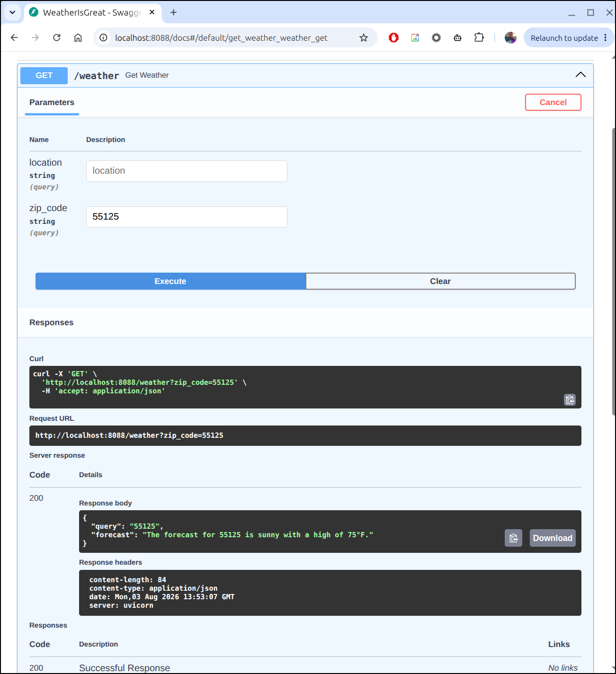The image size is (616, 674).
Task: Click the curl accept header line
Action: 103,391
